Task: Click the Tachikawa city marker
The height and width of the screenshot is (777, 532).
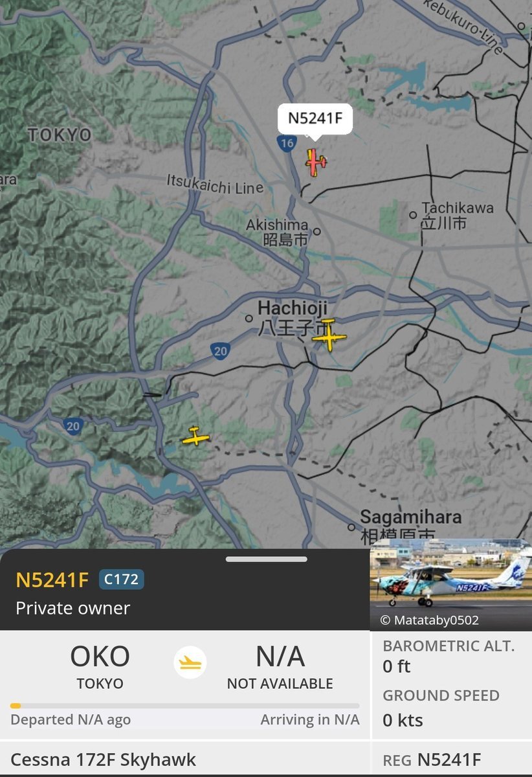Action: pos(413,214)
